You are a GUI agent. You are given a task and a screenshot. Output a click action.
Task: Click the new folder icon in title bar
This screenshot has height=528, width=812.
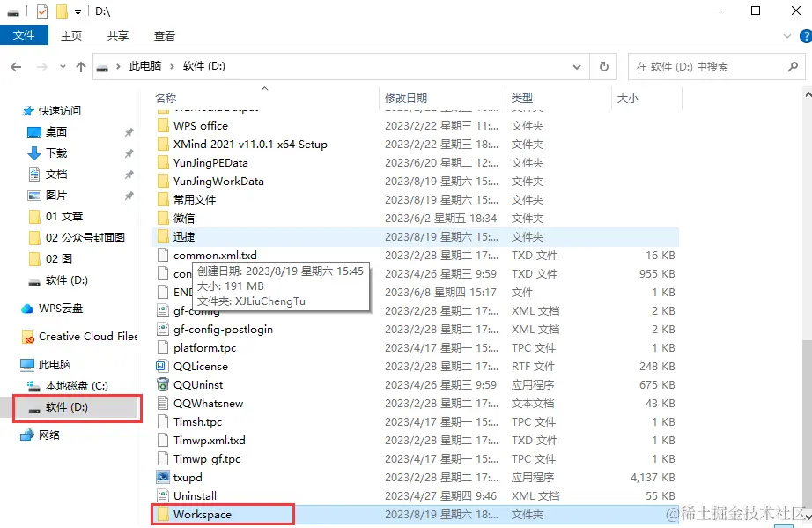tap(63, 11)
